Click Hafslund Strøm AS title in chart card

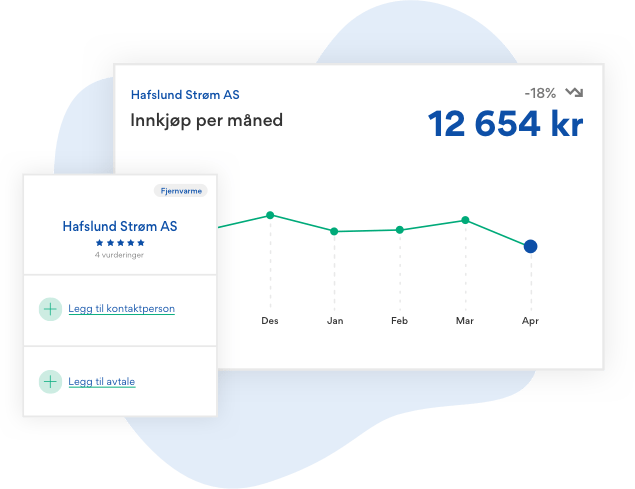[x=185, y=96]
